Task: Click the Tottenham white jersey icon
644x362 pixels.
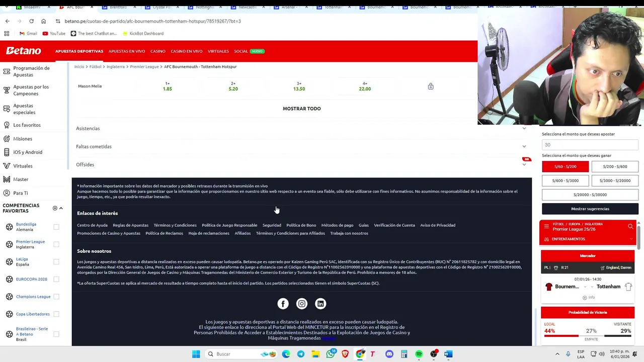Action: coord(628,287)
